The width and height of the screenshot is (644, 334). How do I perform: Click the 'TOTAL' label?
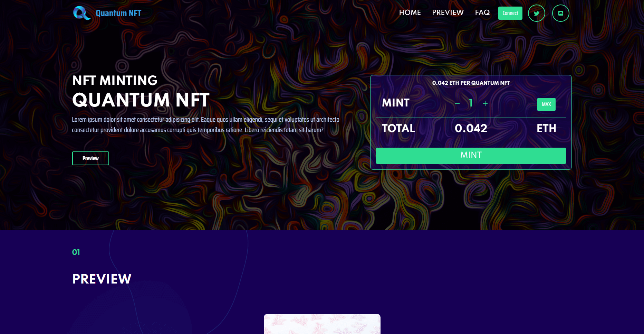pyautogui.click(x=398, y=129)
